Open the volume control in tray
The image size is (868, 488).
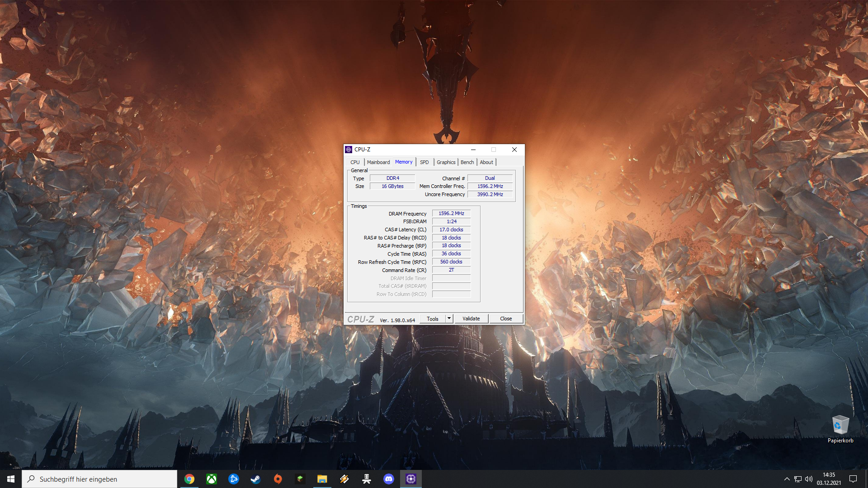point(809,479)
